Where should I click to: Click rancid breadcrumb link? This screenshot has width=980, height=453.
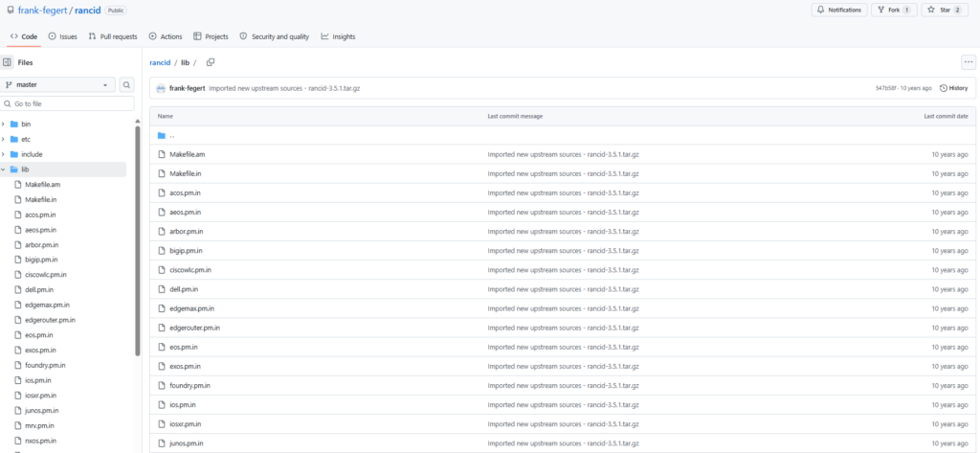pyautogui.click(x=160, y=62)
